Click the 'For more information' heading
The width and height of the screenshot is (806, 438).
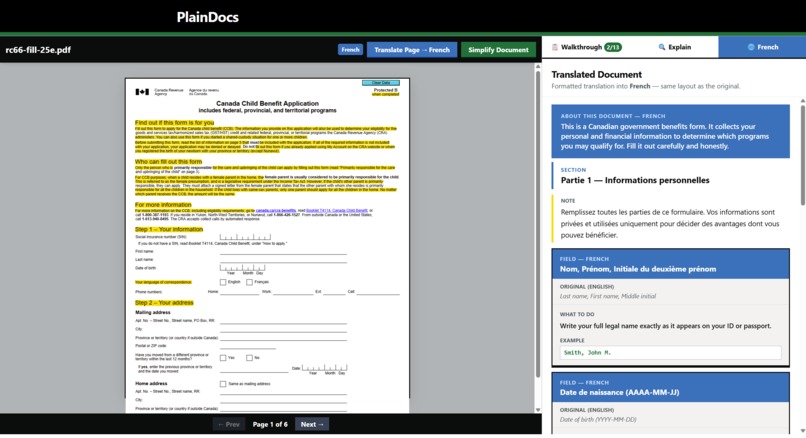(x=163, y=205)
